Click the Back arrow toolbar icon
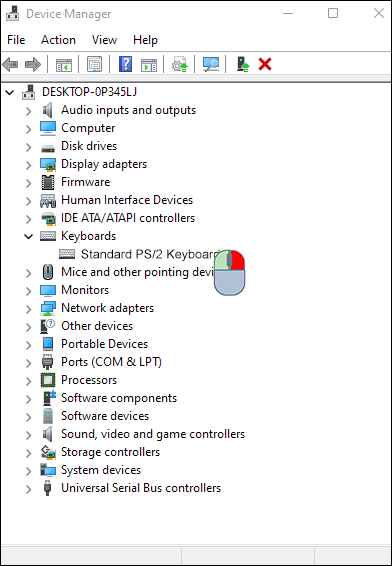392x566 pixels. tap(10, 65)
